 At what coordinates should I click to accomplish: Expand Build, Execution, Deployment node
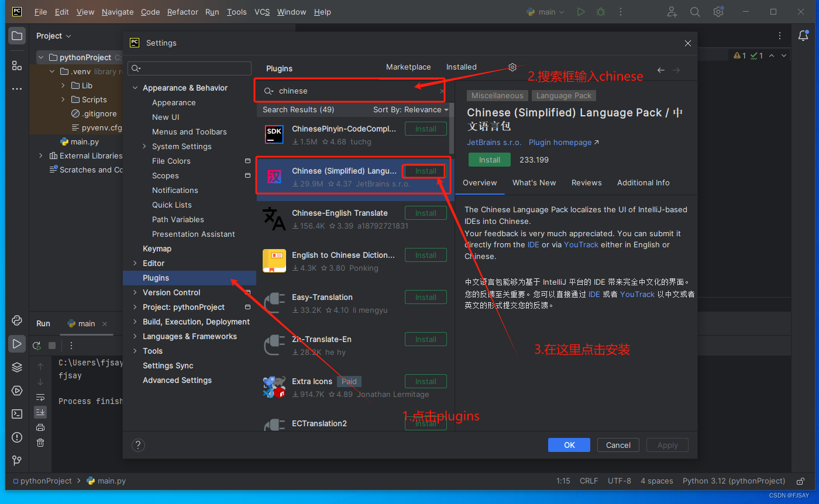click(135, 322)
